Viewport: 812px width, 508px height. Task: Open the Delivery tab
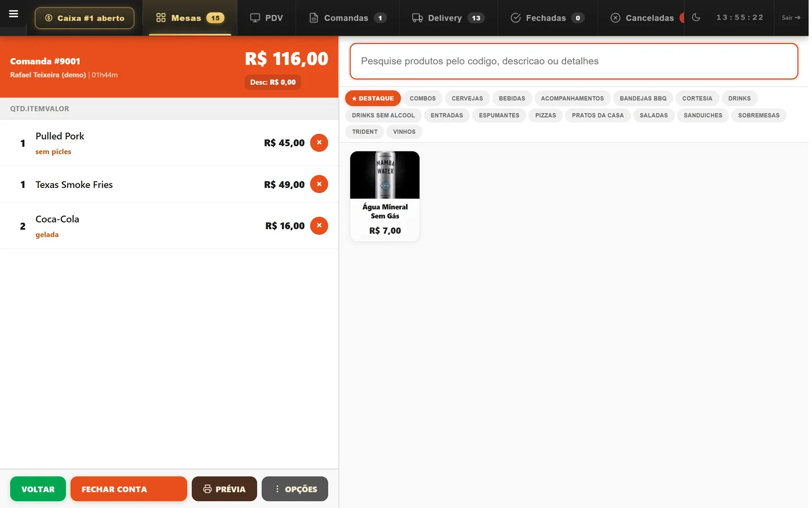pos(448,18)
